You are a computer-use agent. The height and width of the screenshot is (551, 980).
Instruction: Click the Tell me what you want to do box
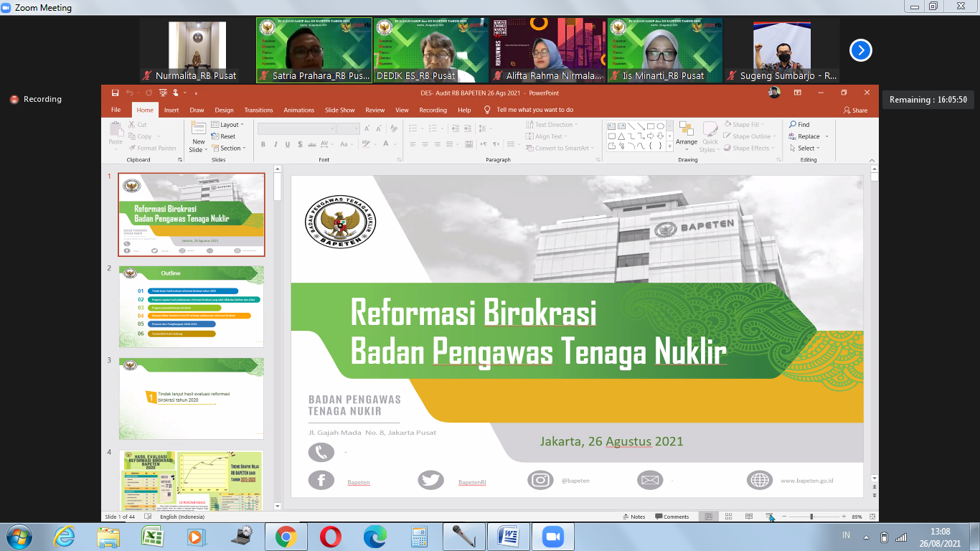pyautogui.click(x=529, y=110)
